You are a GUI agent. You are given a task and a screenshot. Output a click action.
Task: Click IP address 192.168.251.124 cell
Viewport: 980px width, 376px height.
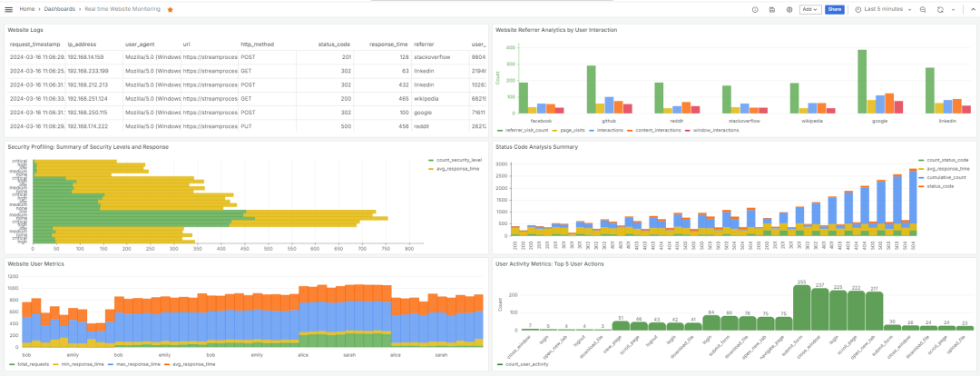pos(93,98)
